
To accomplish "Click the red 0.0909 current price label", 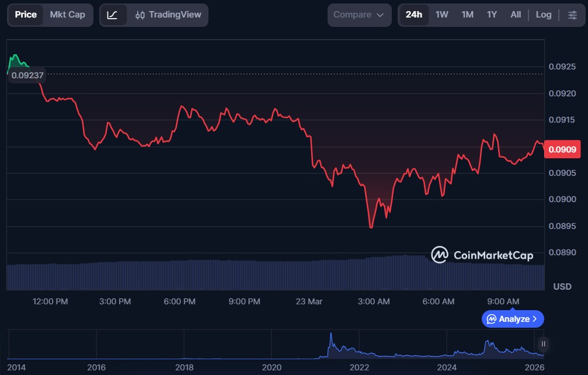I will click(562, 149).
